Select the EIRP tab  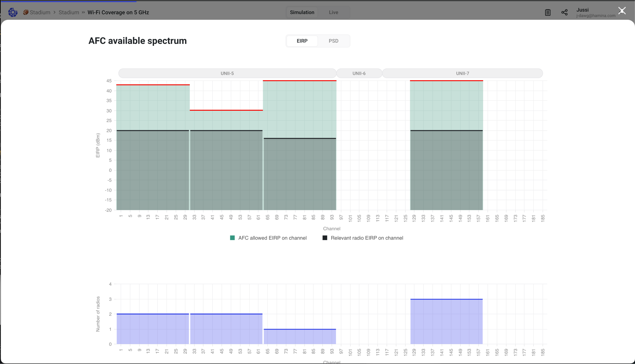pyautogui.click(x=302, y=41)
